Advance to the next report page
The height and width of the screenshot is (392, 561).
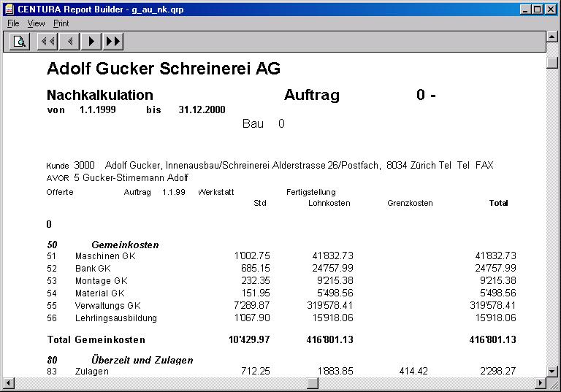[91, 42]
